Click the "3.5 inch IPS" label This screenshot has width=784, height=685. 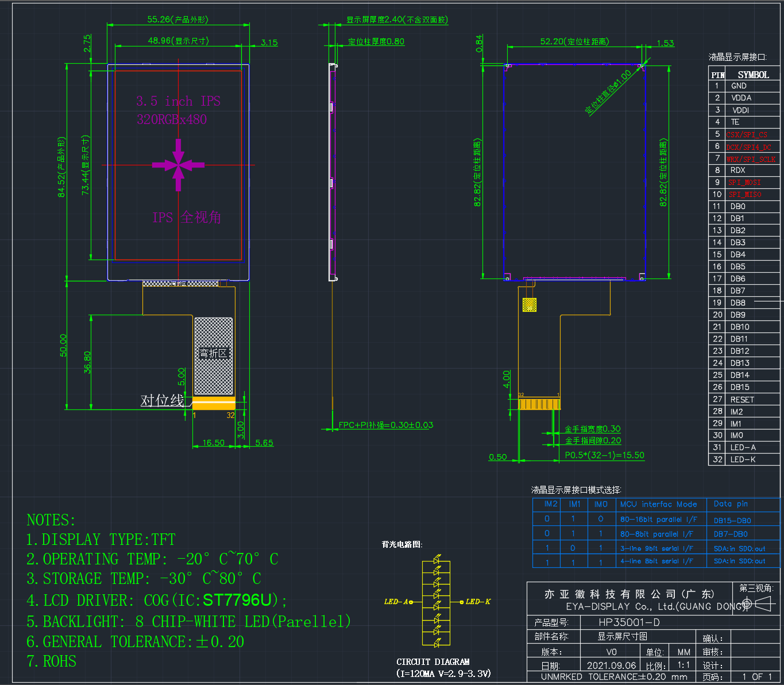(179, 101)
